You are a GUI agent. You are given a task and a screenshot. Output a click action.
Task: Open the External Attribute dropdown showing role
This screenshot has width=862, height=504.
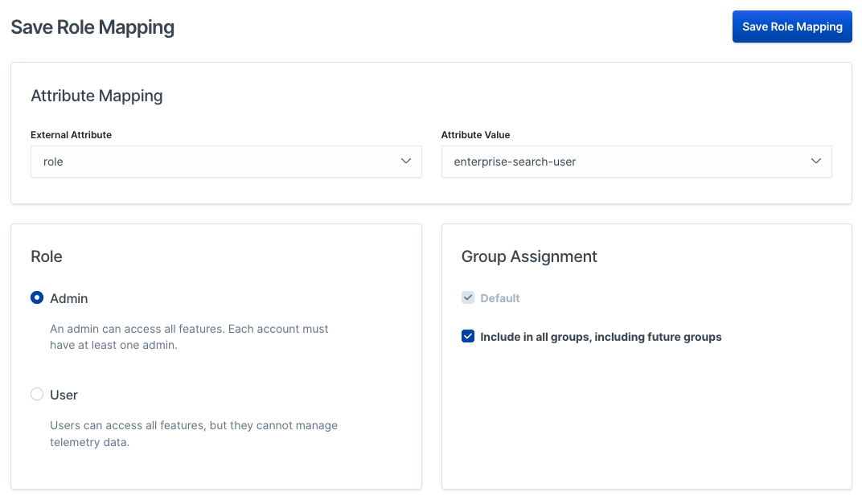(217, 162)
